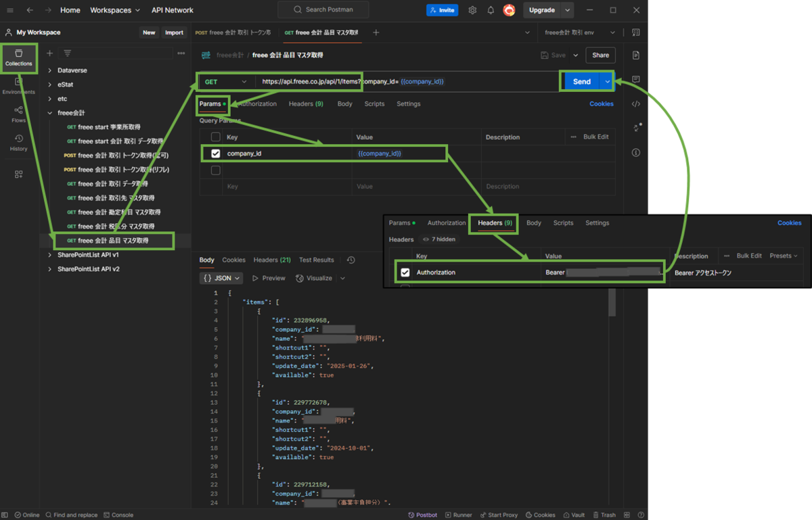The height and width of the screenshot is (520, 812).
Task: Open Runner in the status bar
Action: click(459, 515)
